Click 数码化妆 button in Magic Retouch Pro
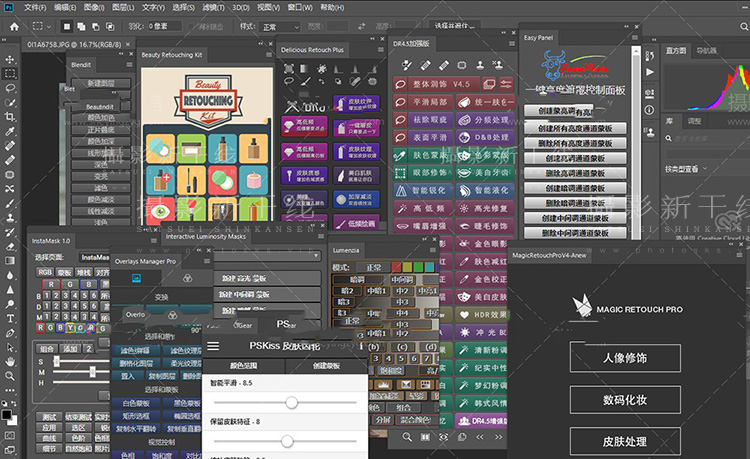This screenshot has height=459, width=750. pos(625,400)
